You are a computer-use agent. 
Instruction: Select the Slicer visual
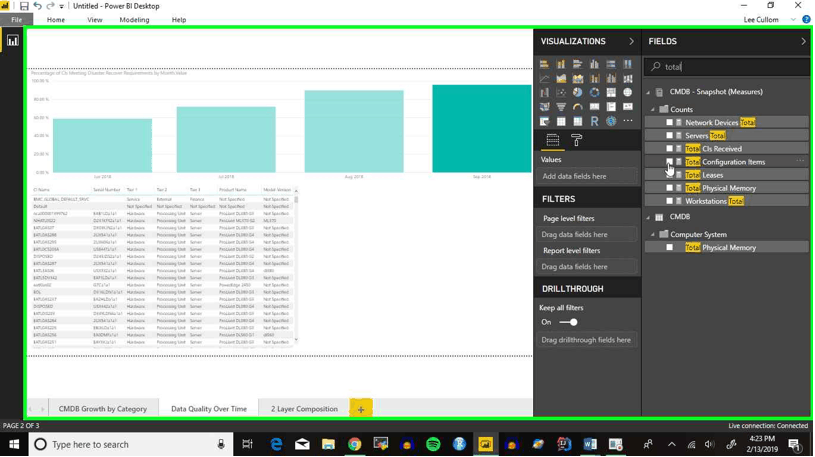[544, 121]
